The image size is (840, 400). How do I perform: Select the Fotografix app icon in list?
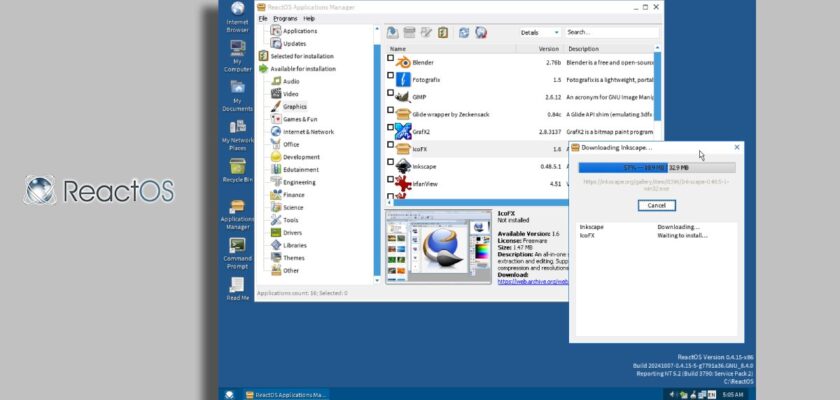pos(403,79)
